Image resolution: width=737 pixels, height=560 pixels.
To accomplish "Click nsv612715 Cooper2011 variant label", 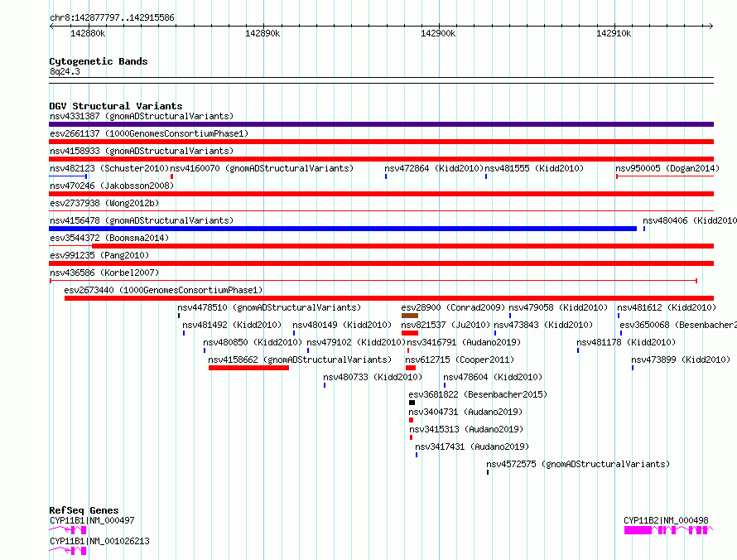I will (460, 360).
